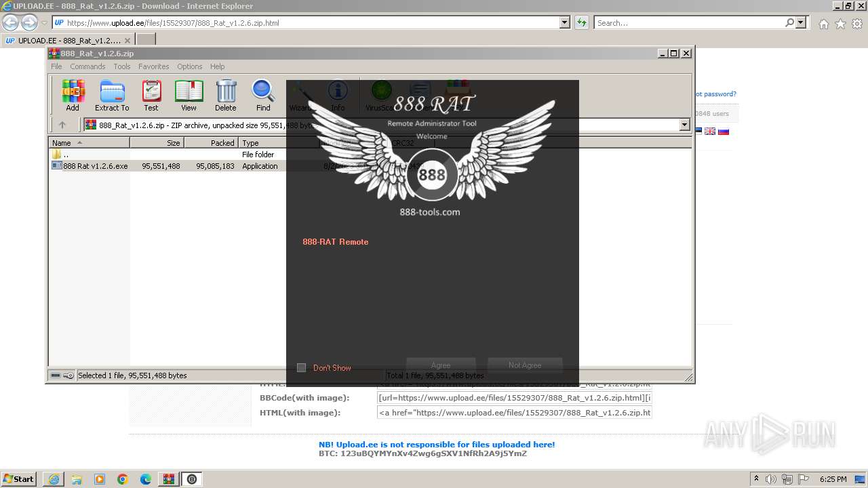Open Google Chrome from the taskbar
868x488 pixels.
pyautogui.click(x=123, y=479)
